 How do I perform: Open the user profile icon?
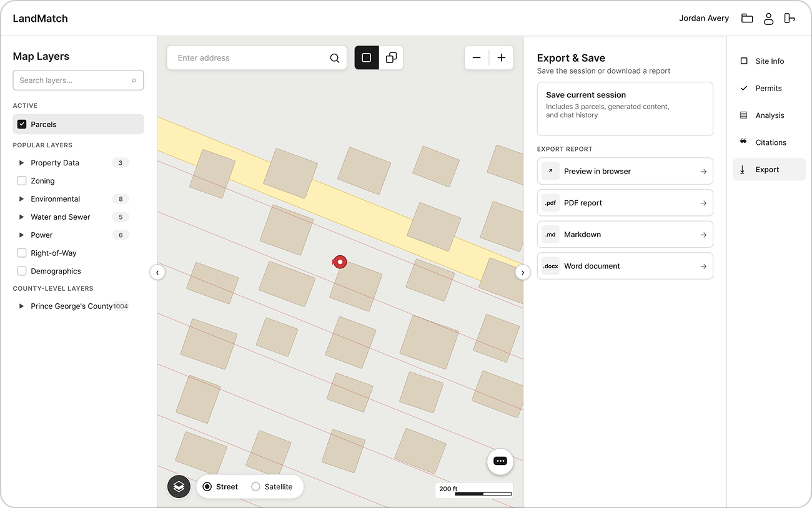pyautogui.click(x=769, y=18)
